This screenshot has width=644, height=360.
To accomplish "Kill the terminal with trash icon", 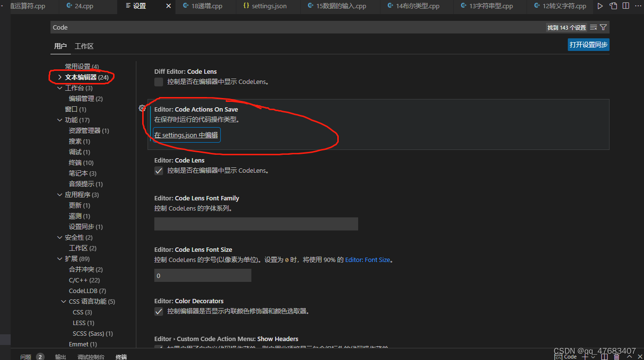I will click(617, 357).
